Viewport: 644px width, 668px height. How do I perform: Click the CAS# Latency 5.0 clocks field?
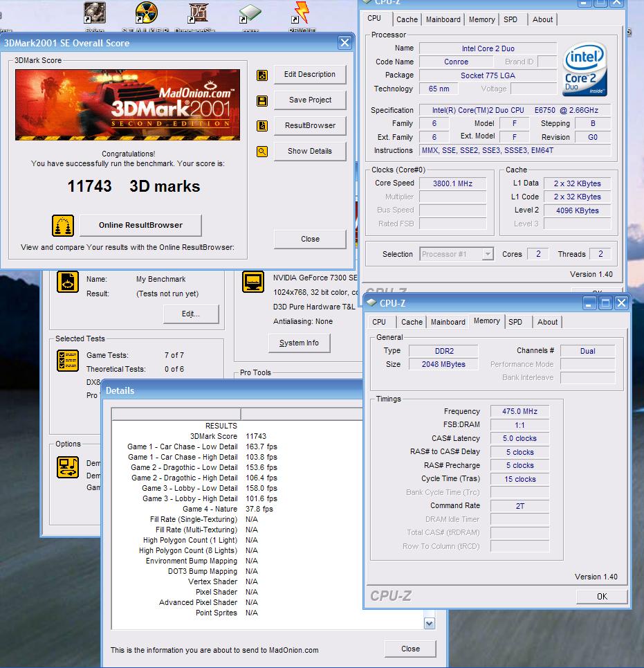pyautogui.click(x=519, y=438)
